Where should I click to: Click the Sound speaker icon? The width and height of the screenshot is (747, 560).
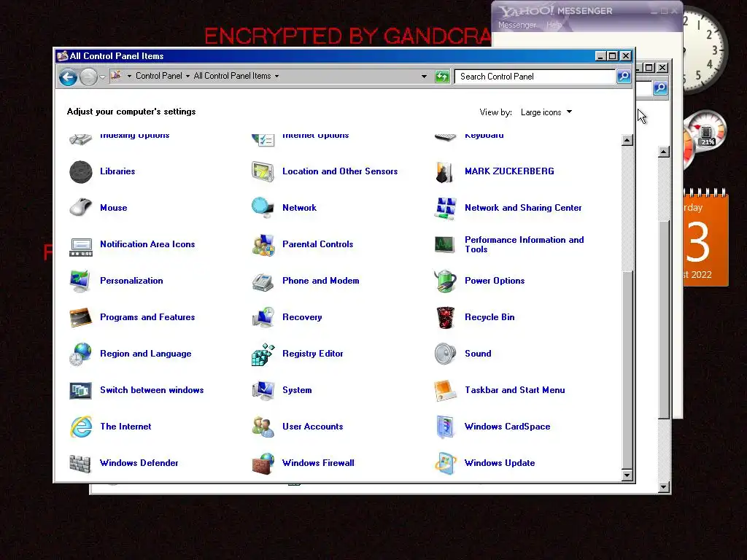pyautogui.click(x=446, y=354)
